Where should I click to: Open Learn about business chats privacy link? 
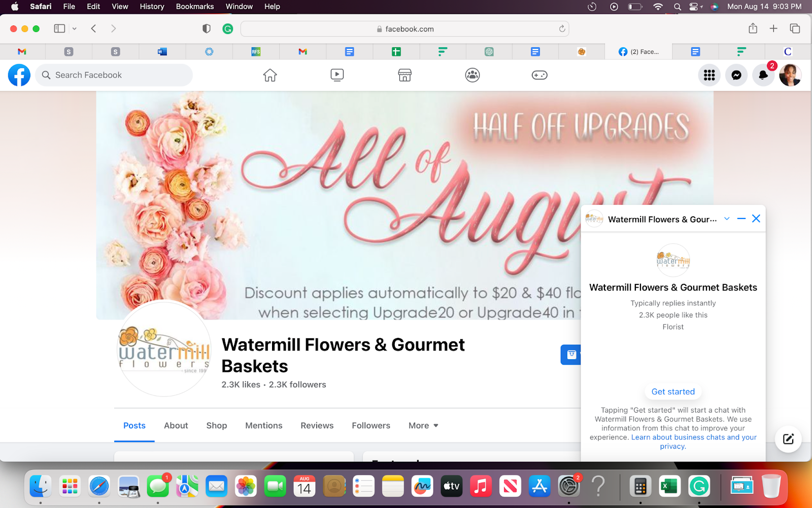(x=694, y=441)
